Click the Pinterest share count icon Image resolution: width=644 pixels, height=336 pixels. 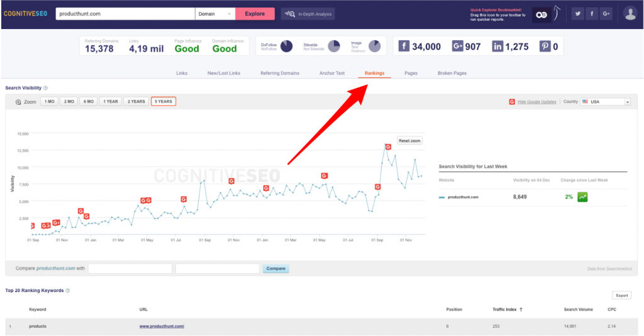(x=545, y=46)
